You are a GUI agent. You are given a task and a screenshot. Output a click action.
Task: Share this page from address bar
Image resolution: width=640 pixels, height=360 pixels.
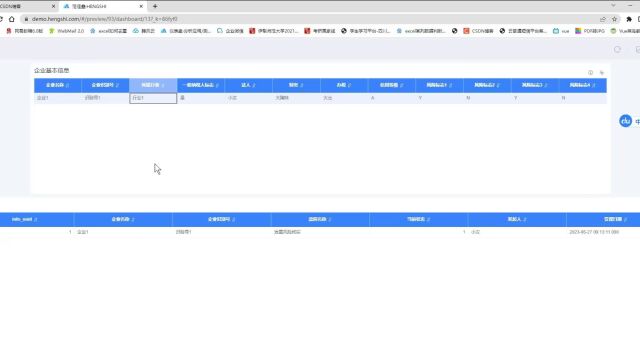[x=602, y=19]
